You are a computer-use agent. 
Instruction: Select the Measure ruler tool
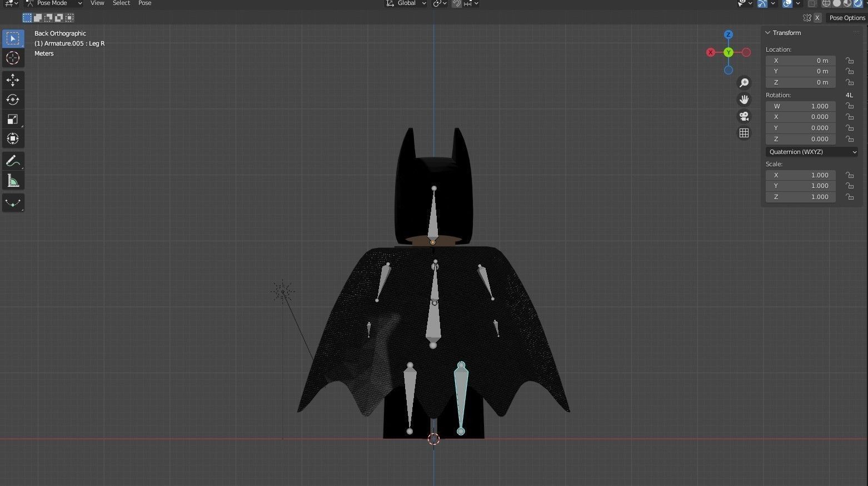coord(13,181)
